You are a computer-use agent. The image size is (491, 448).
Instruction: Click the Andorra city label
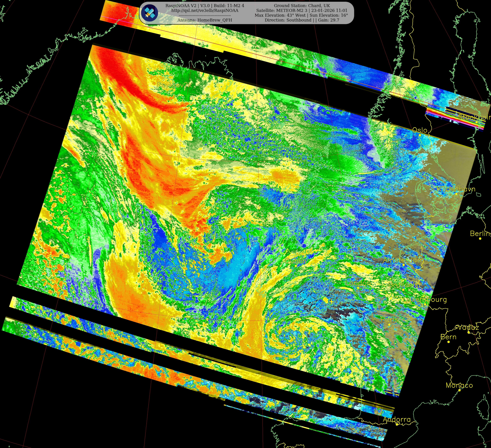(396, 419)
